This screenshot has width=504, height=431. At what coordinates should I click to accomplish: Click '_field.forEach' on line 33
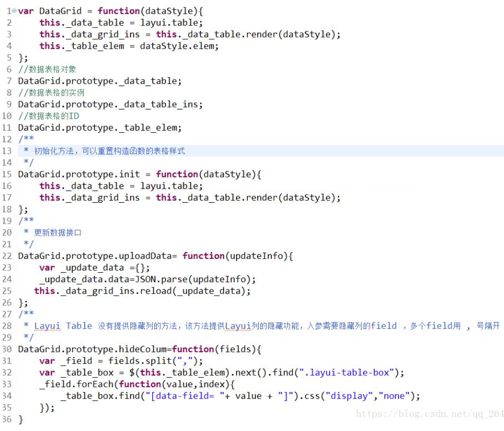pos(76,384)
